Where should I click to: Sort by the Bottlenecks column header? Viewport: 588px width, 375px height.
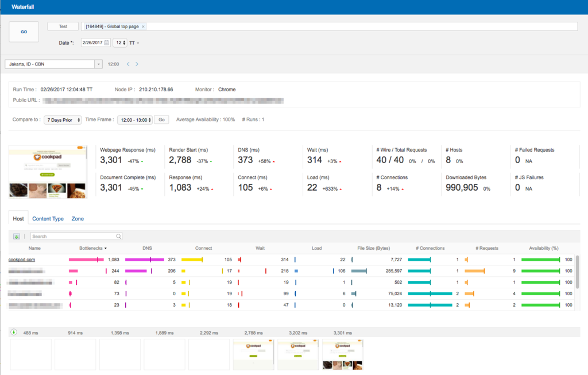point(92,248)
